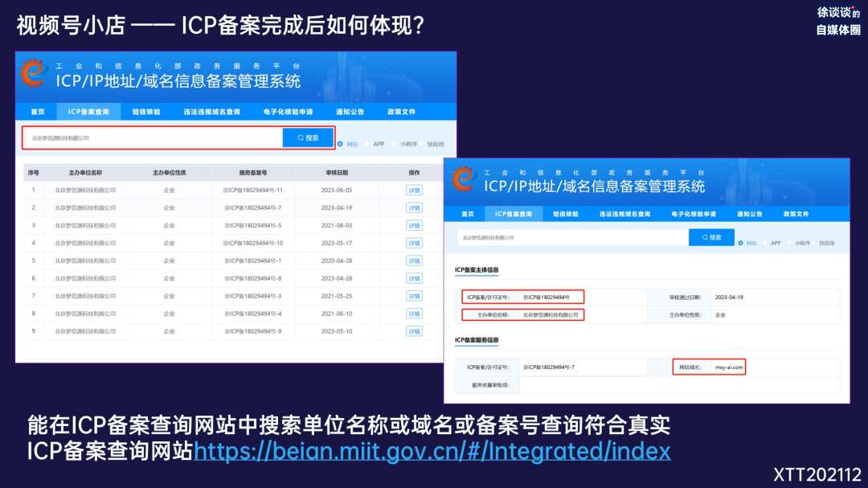Open 详情 for record 京ICP备18029494号-7
Image resolution: width=868 pixels, height=488 pixels.
(x=414, y=208)
